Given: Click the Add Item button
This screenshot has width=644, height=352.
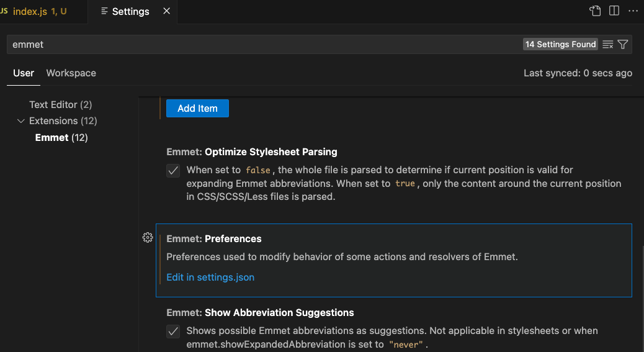Looking at the screenshot, I should pos(197,109).
